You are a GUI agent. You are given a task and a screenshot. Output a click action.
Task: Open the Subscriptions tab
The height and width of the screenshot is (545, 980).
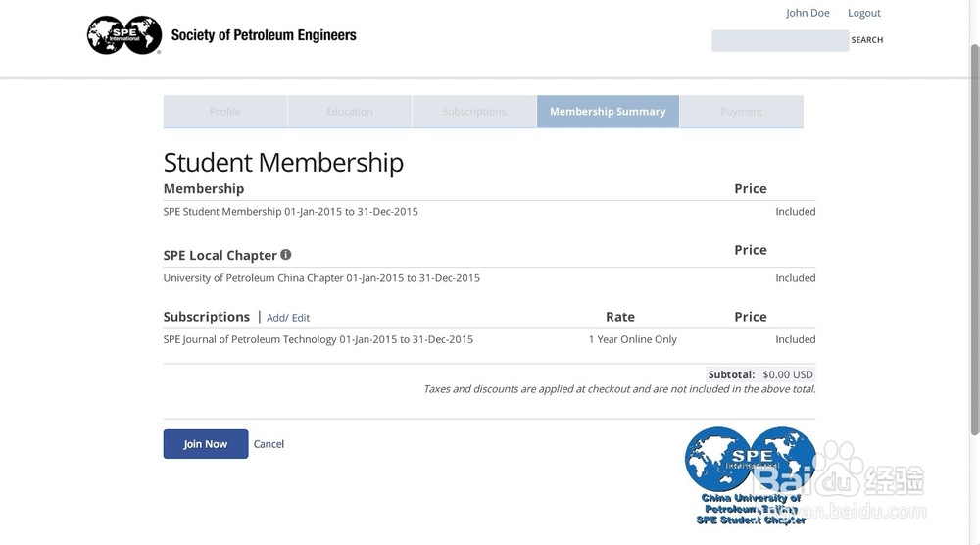(474, 112)
